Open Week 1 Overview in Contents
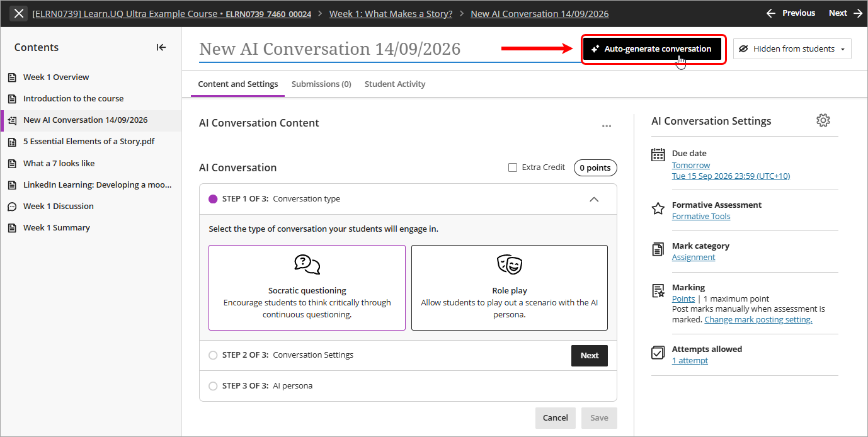The image size is (868, 437). pyautogui.click(x=56, y=77)
